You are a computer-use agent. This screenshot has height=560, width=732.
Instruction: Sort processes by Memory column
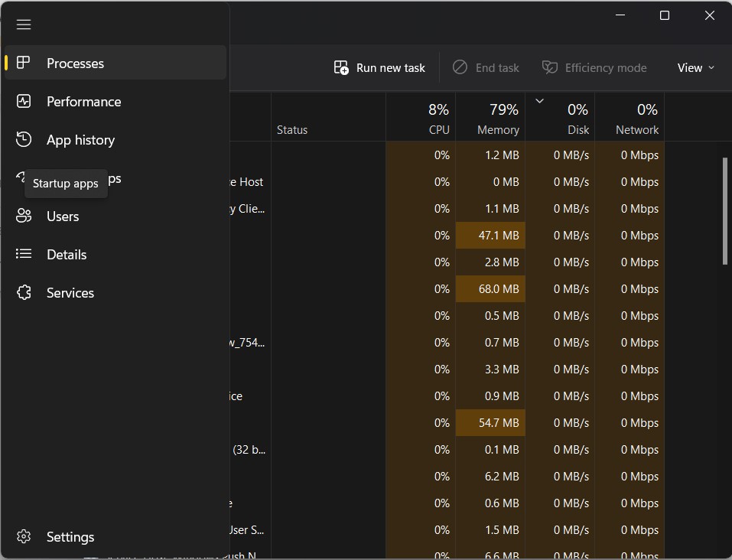[x=490, y=119]
